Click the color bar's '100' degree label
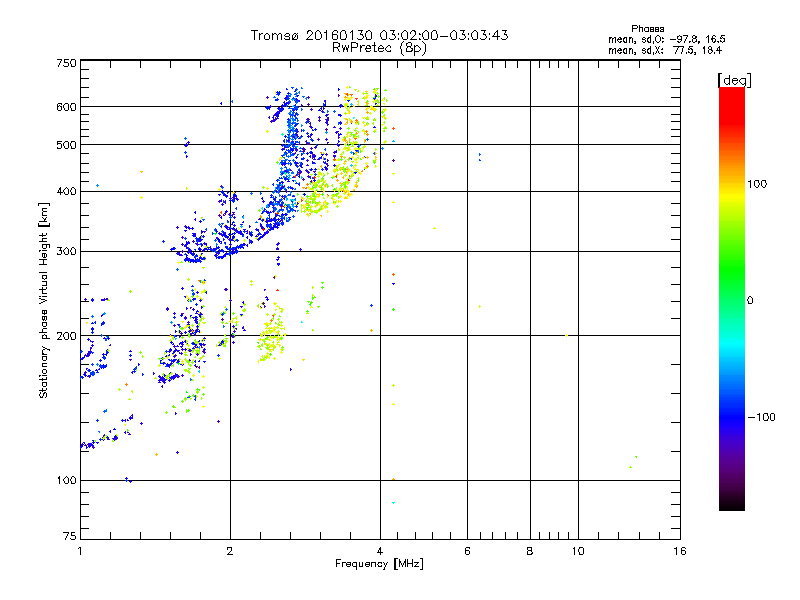Image resolution: width=800 pixels, height=600 pixels. (x=757, y=184)
